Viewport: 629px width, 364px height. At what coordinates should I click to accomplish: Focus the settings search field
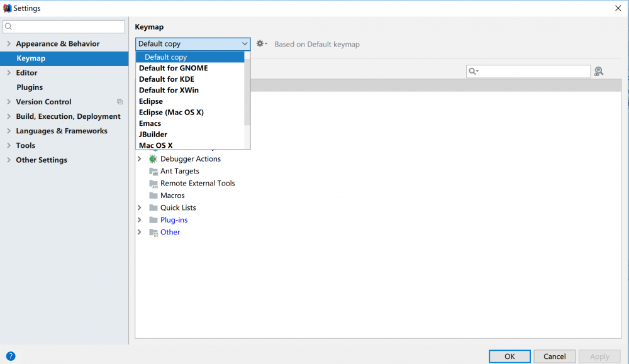64,27
